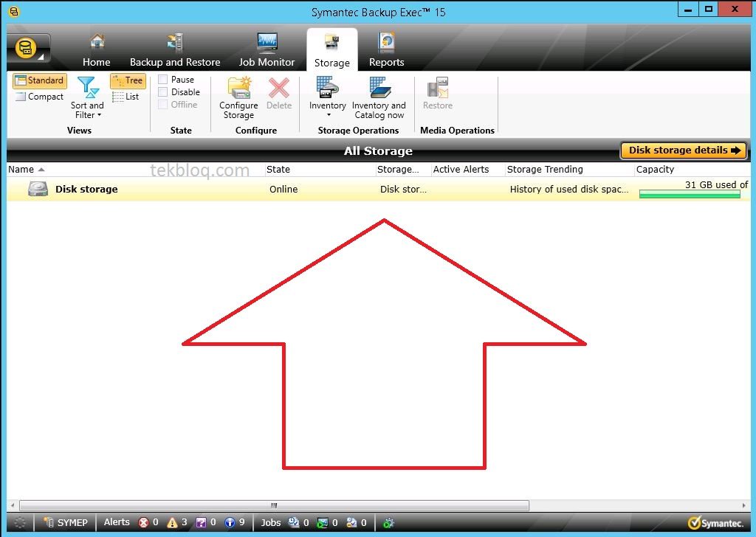Click the 'Disk stor...' storage type cell
The image size is (756, 537).
pyautogui.click(x=403, y=190)
